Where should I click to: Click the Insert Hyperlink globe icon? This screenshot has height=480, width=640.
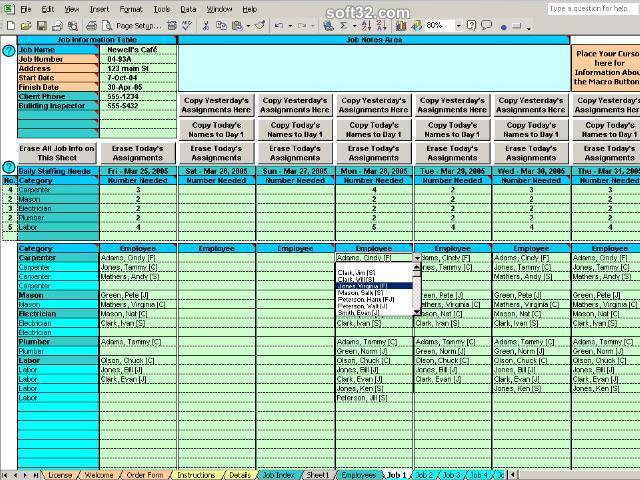328,26
